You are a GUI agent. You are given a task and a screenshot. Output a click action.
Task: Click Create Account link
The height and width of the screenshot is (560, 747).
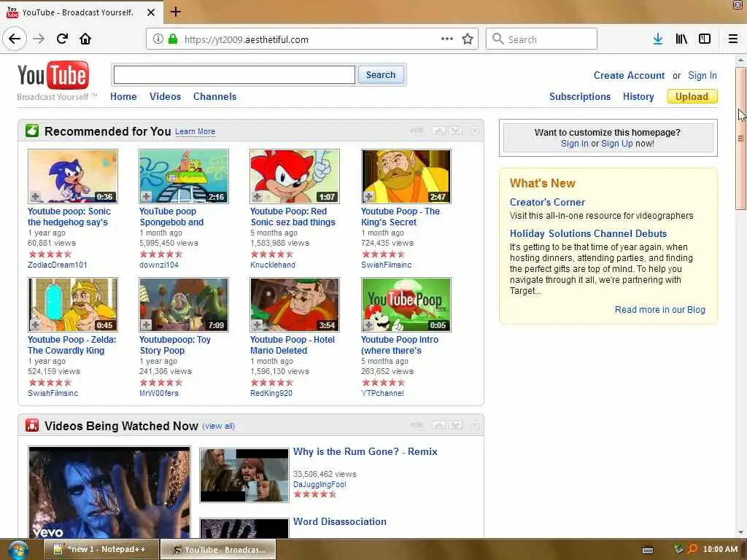coord(629,76)
